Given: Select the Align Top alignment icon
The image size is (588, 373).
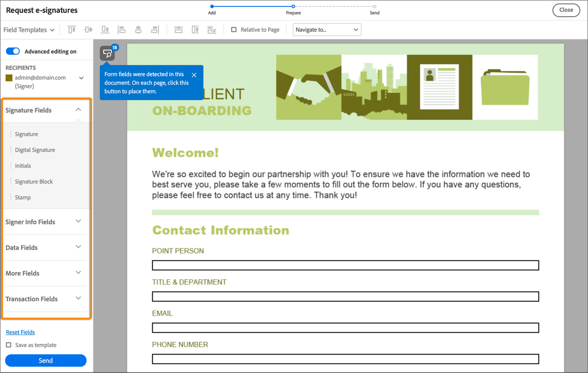Looking at the screenshot, I should (x=71, y=29).
